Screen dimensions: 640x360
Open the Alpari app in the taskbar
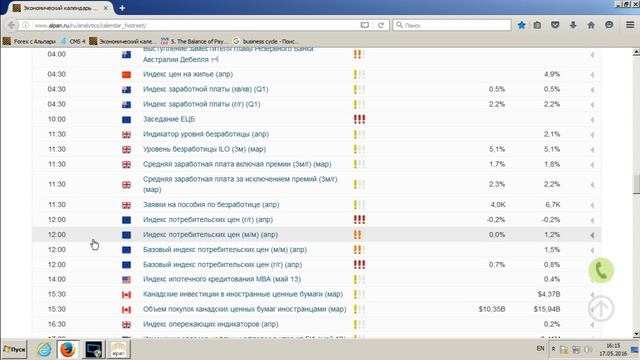click(118, 350)
